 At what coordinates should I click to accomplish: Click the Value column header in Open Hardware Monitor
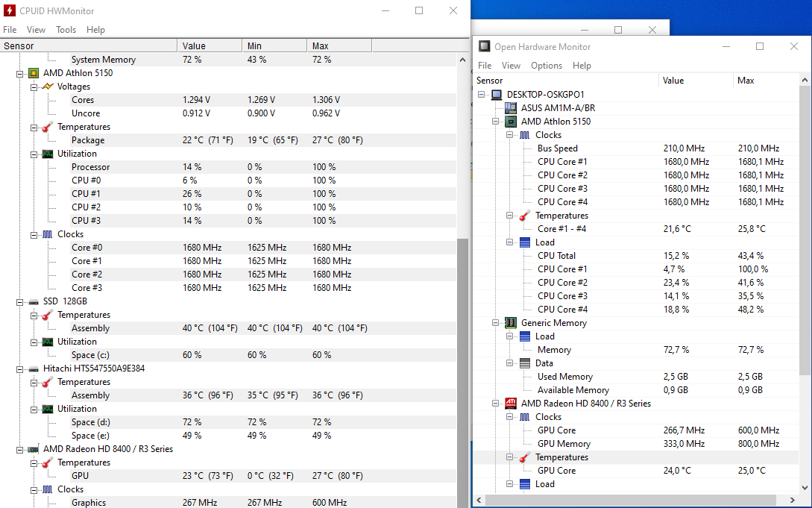click(696, 81)
